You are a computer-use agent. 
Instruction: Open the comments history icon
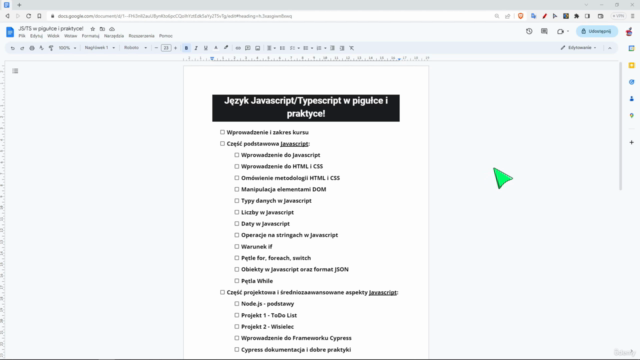pyautogui.click(x=544, y=31)
